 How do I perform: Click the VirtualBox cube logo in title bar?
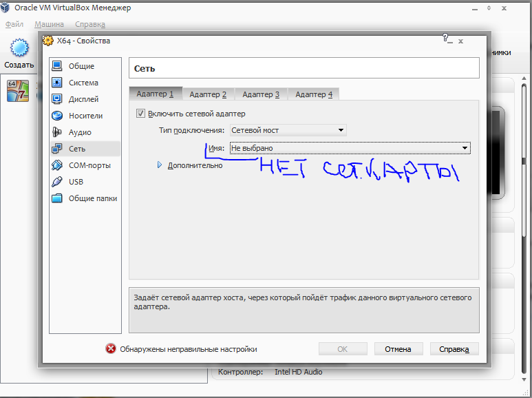[5, 7]
